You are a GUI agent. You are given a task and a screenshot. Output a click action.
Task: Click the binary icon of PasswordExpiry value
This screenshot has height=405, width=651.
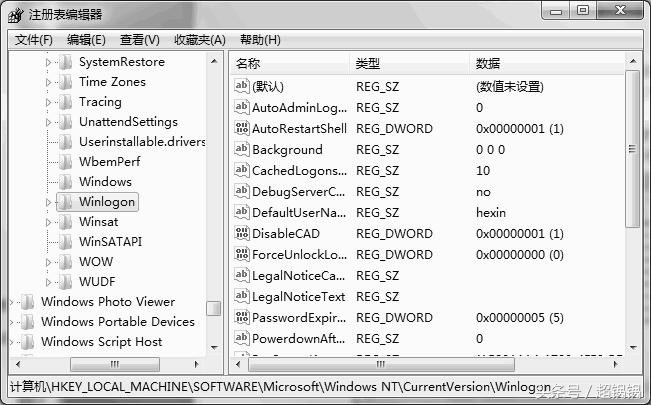click(242, 317)
